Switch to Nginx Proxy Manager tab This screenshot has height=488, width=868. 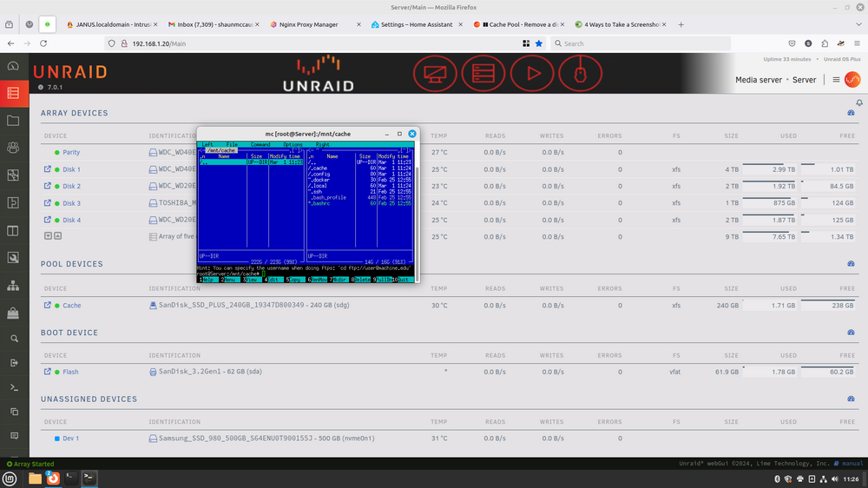(x=315, y=24)
